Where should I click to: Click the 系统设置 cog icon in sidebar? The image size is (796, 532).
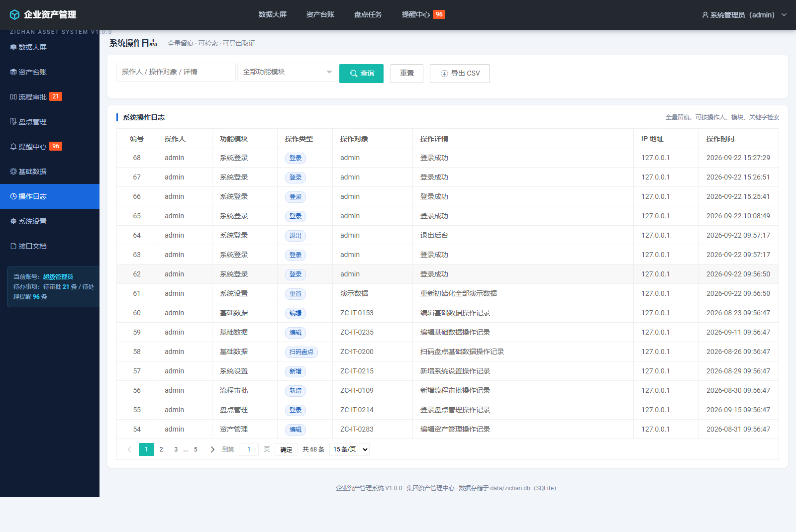pyautogui.click(x=13, y=221)
